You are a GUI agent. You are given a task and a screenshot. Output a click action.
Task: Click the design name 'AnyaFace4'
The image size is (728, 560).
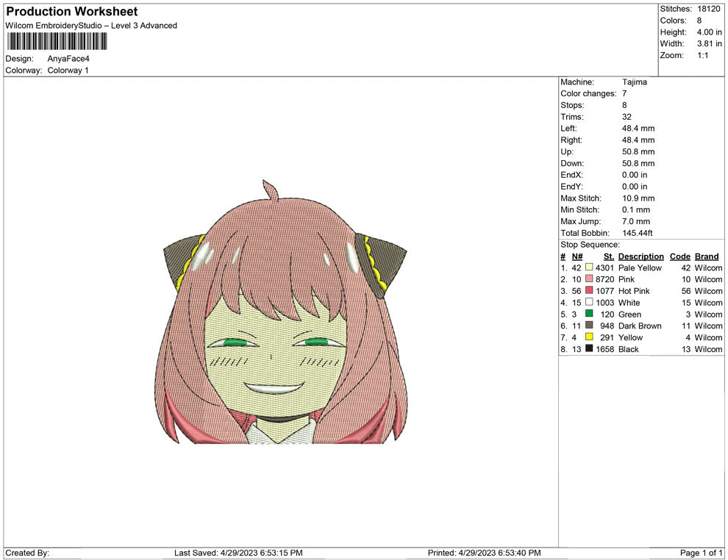(68, 59)
